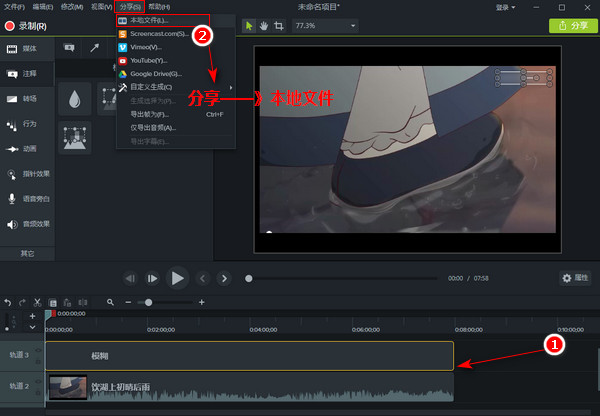Image resolution: width=600 pixels, height=416 pixels.
Task: Click the scissors Cut icon
Action: pyautogui.click(x=37, y=302)
